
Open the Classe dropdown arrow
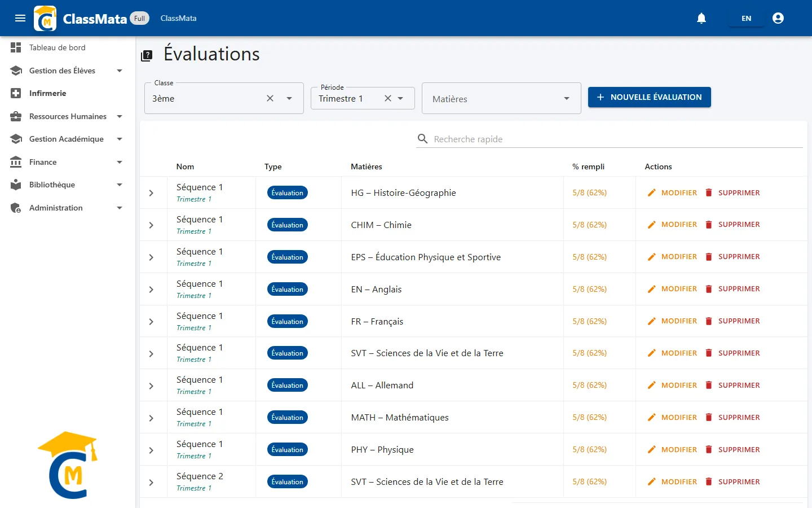pos(289,98)
